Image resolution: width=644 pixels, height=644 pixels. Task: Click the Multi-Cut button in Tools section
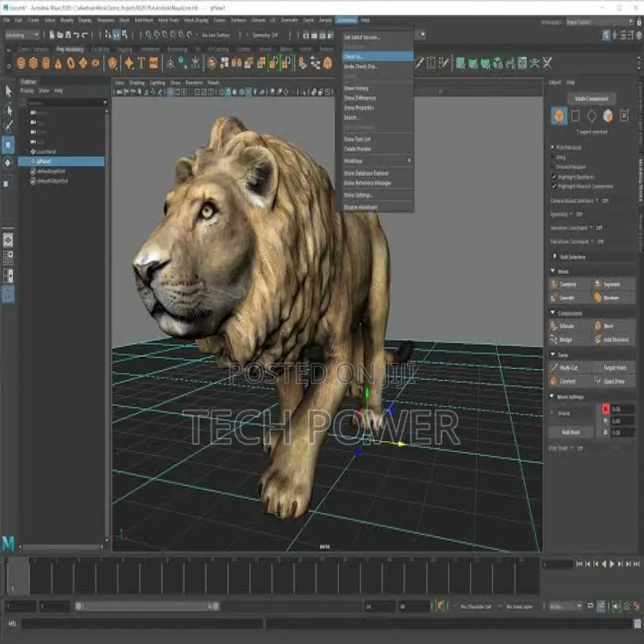click(570, 368)
